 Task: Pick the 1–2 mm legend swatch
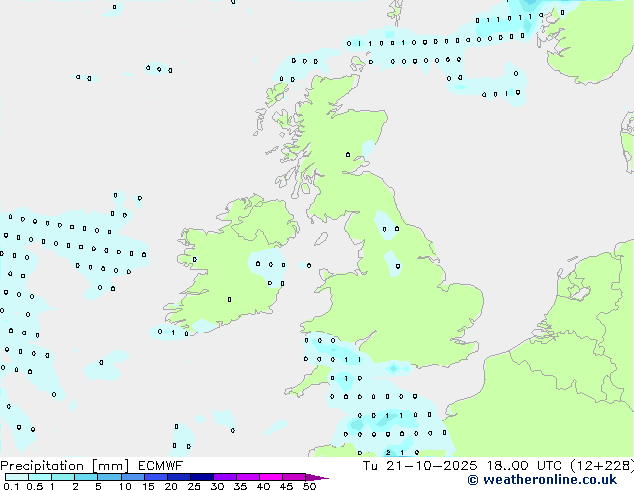coord(63,477)
